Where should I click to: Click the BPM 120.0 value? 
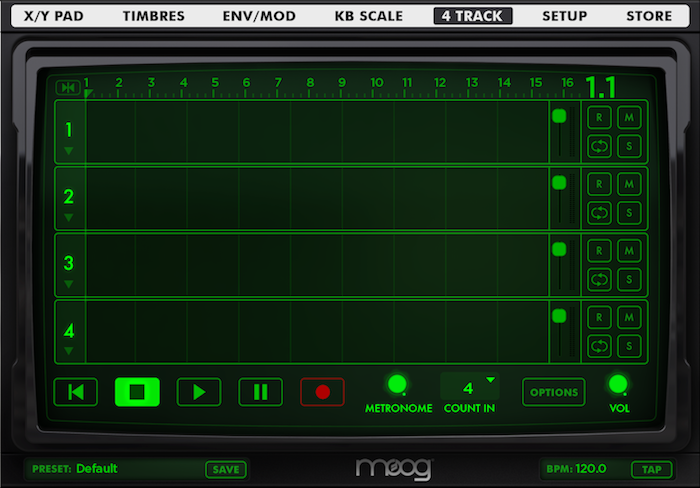coord(591,469)
